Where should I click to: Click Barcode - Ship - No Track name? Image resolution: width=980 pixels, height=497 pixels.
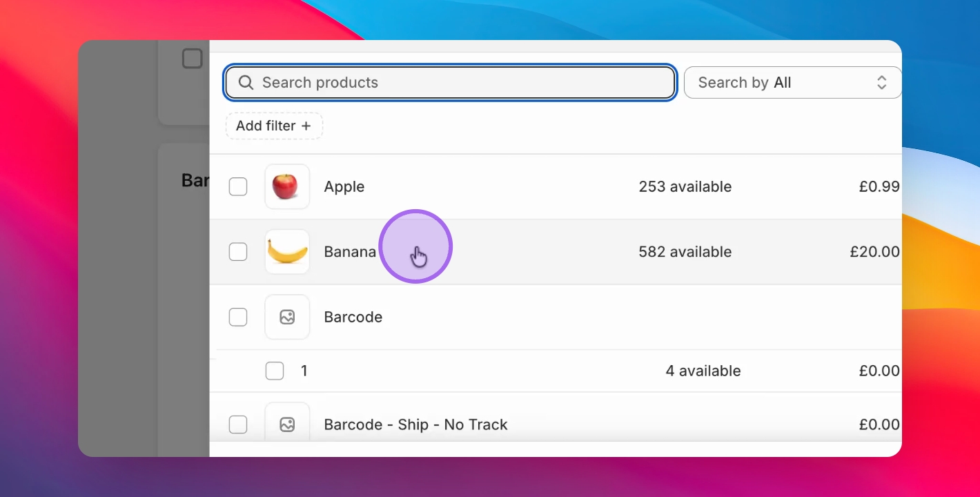pyautogui.click(x=415, y=425)
